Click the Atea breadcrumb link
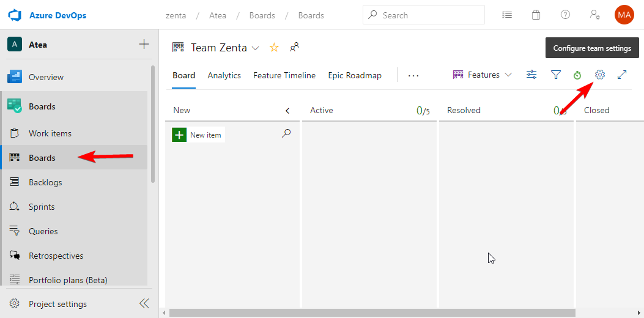 coord(218,16)
